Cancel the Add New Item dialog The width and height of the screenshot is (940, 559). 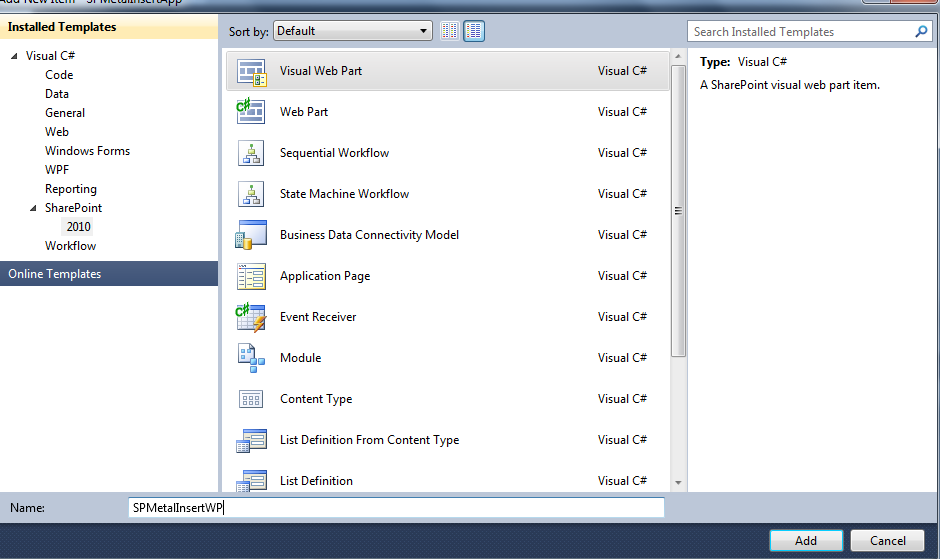[887, 540]
